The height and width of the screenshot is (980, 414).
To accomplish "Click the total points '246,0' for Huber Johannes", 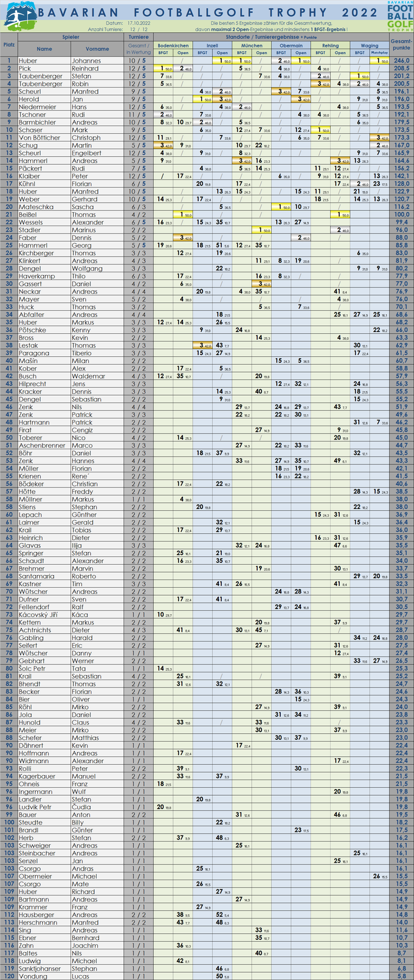I will tap(401, 61).
